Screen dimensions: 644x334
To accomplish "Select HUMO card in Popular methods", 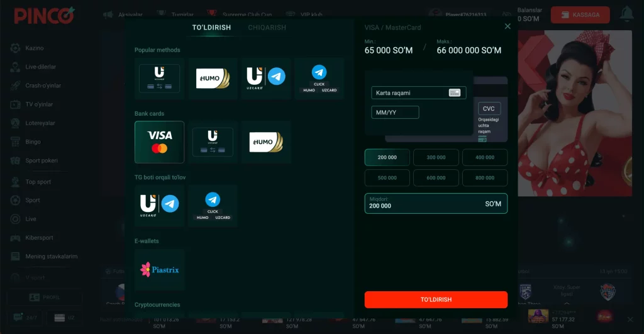I will point(213,79).
